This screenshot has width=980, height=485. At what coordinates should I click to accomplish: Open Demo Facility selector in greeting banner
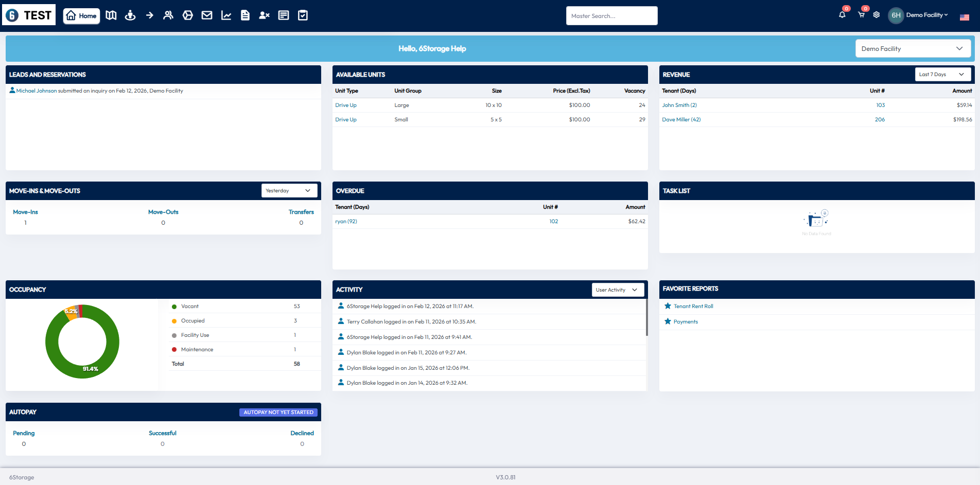click(913, 49)
